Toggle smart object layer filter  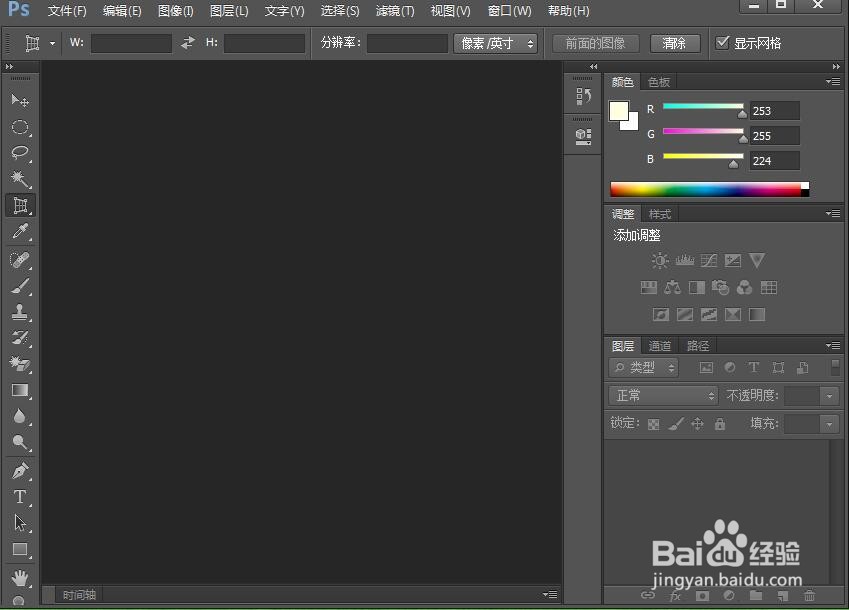[x=802, y=368]
